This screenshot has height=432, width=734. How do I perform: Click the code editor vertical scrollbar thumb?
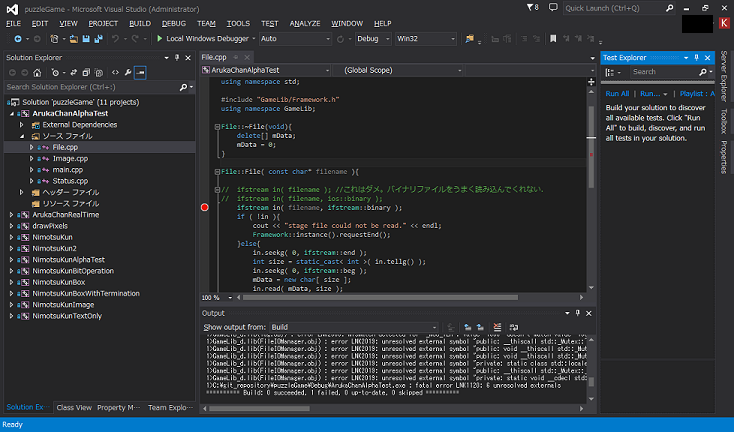(591, 147)
